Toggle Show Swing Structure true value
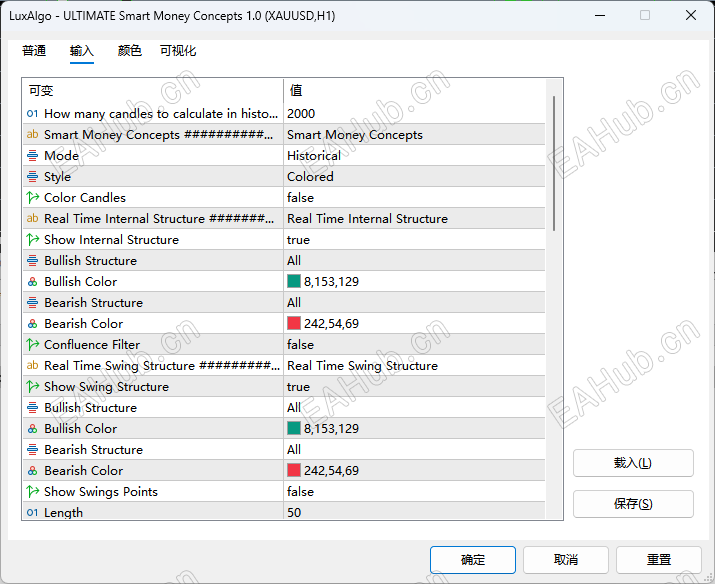Viewport: 715px width, 584px height. click(414, 387)
